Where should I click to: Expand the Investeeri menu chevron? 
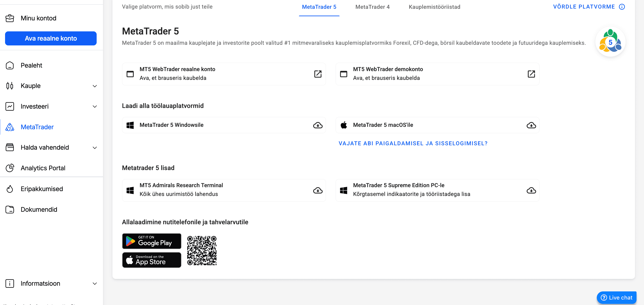click(x=95, y=107)
